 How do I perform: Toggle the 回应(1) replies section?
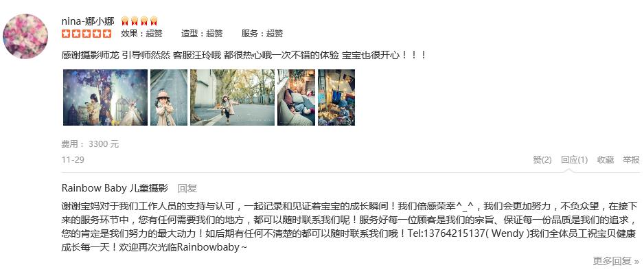(x=575, y=160)
